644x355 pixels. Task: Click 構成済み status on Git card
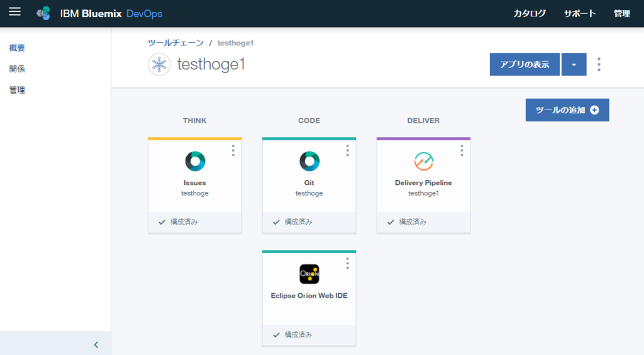[298, 222]
